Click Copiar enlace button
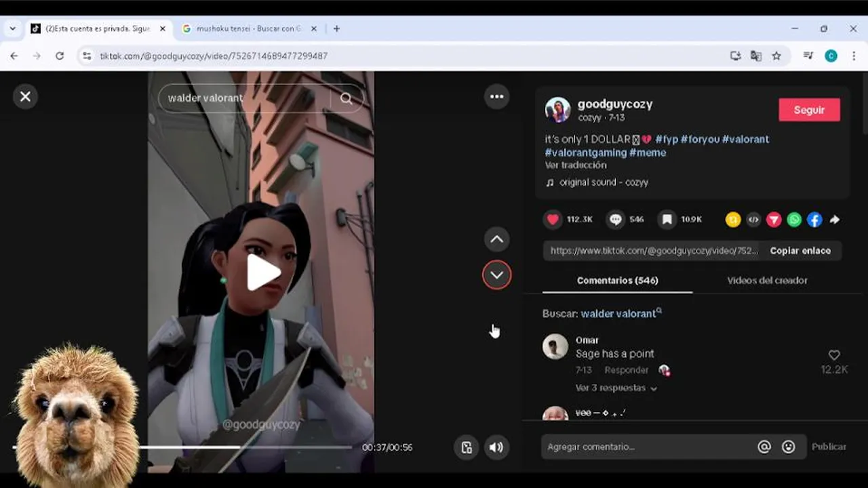Viewport: 868px width, 488px height. (800, 251)
